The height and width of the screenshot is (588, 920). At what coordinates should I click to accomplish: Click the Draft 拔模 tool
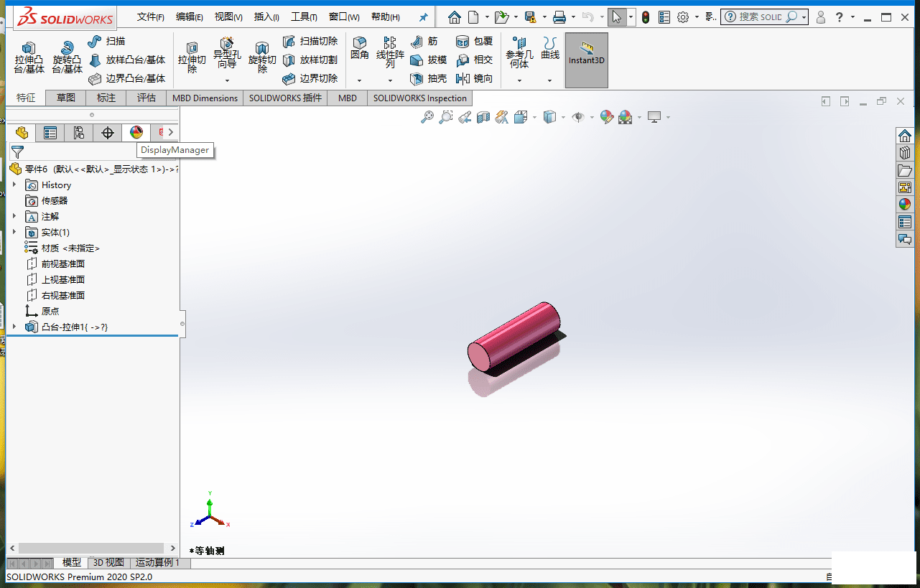pos(429,60)
